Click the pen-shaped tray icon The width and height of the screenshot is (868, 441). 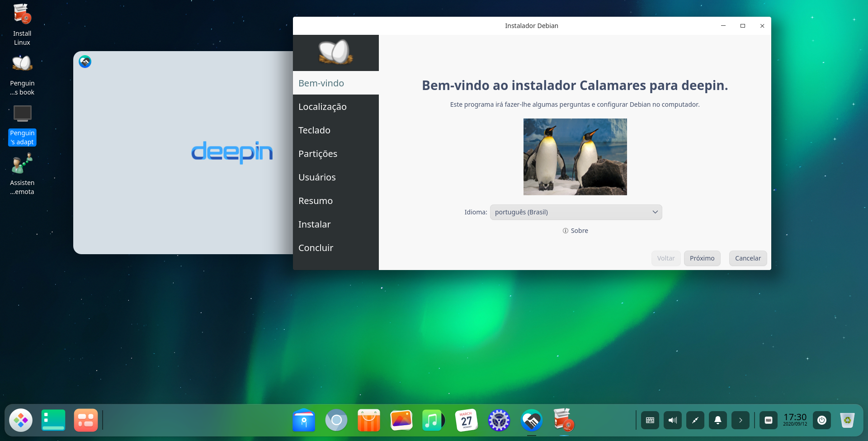point(695,420)
